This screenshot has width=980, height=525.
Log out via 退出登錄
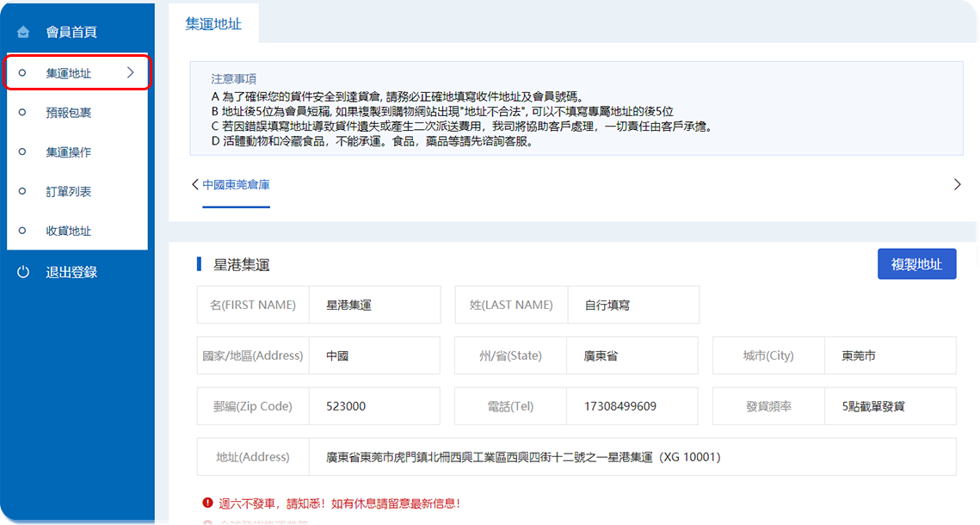[x=71, y=272]
